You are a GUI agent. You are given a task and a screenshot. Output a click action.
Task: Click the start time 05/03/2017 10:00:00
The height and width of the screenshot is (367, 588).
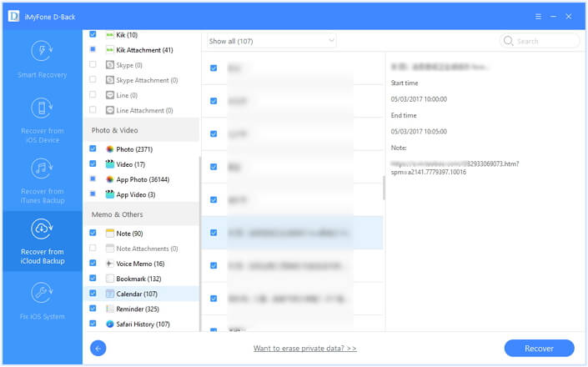pyautogui.click(x=419, y=99)
